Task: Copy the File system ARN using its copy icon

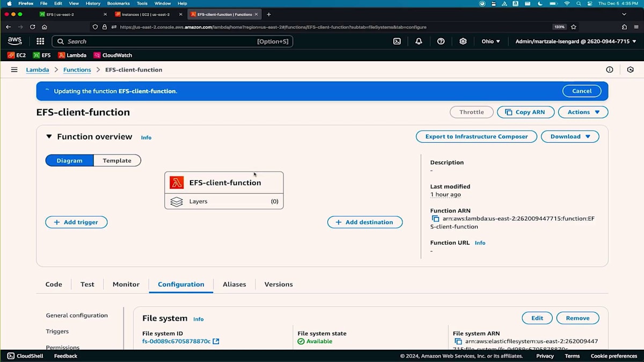Action: point(458,341)
